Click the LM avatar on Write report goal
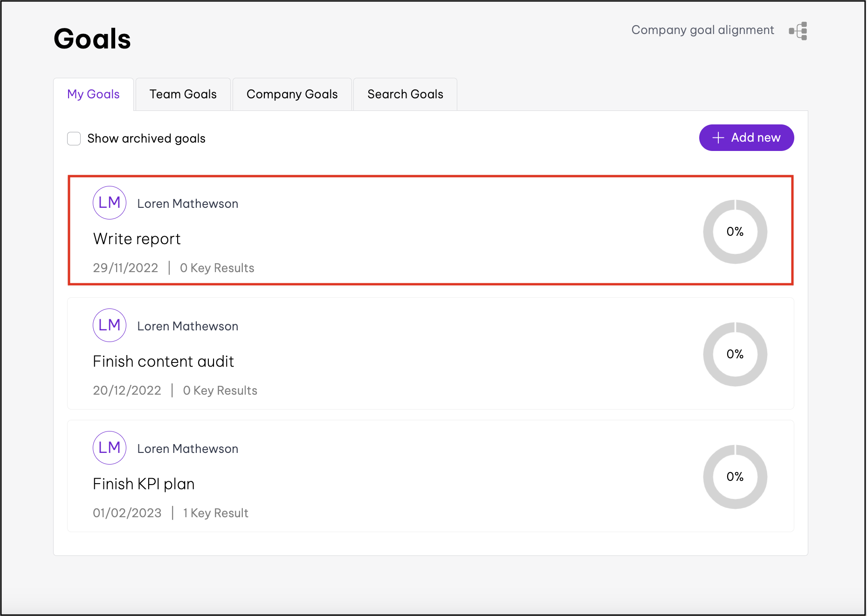The image size is (867, 616). 110,203
